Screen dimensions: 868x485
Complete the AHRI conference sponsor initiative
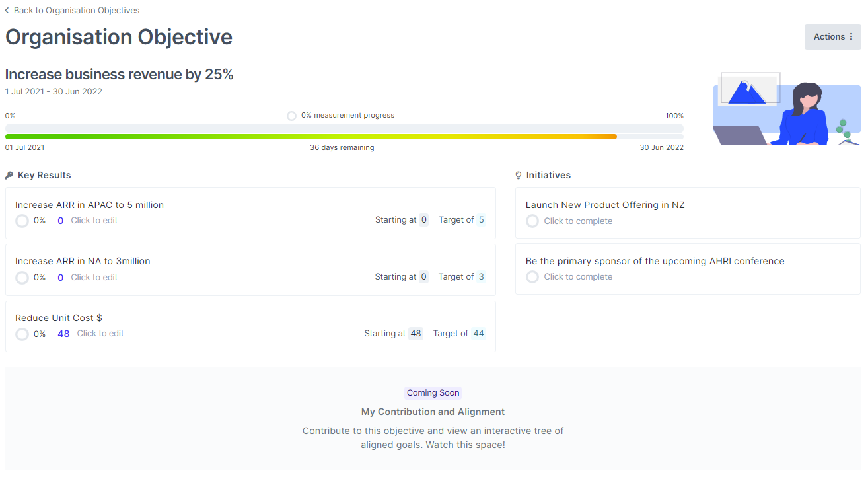pos(532,277)
